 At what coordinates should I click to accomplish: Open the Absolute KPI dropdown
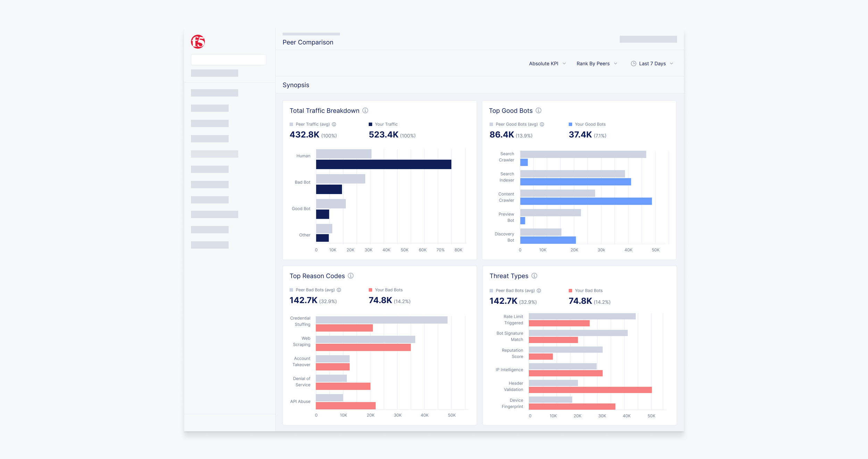547,64
